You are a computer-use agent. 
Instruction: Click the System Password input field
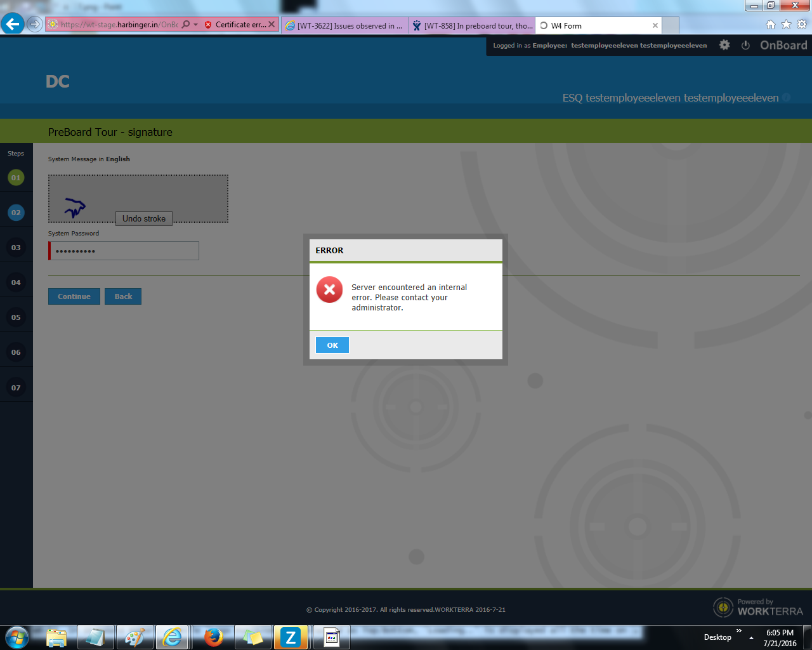124,251
